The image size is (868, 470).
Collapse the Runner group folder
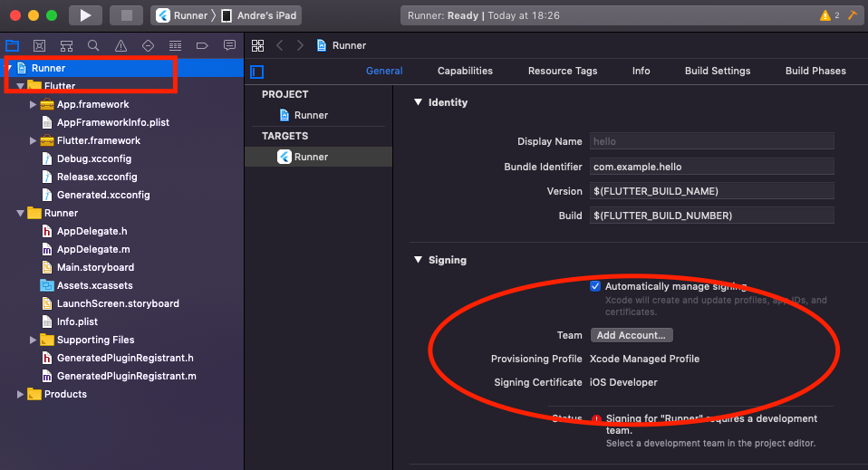[x=20, y=213]
